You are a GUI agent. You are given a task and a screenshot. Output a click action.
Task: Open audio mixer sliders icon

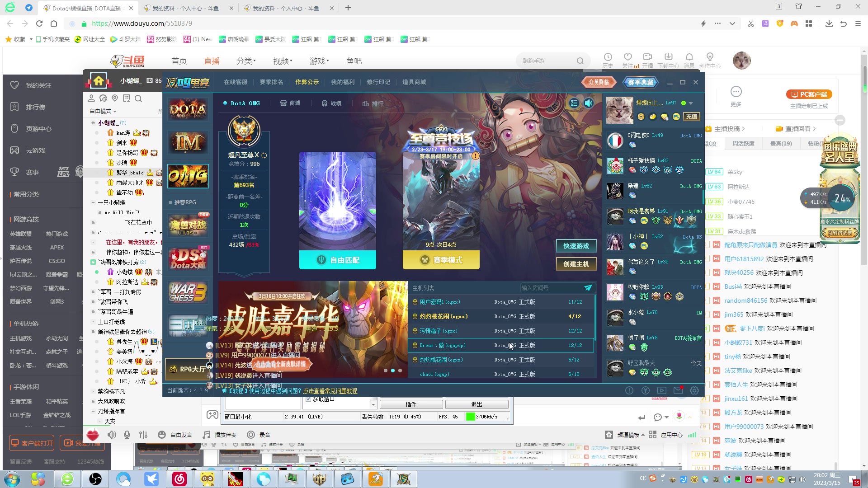[143, 435]
